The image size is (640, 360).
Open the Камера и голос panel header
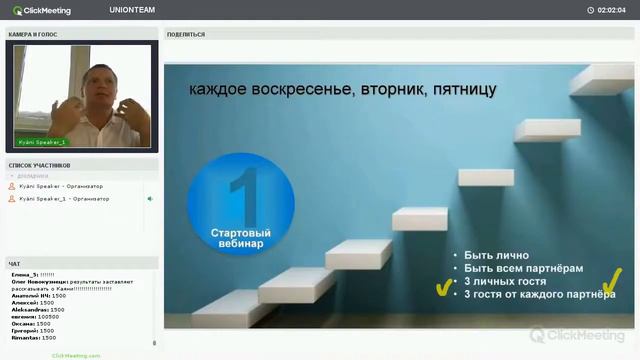[x=82, y=34]
